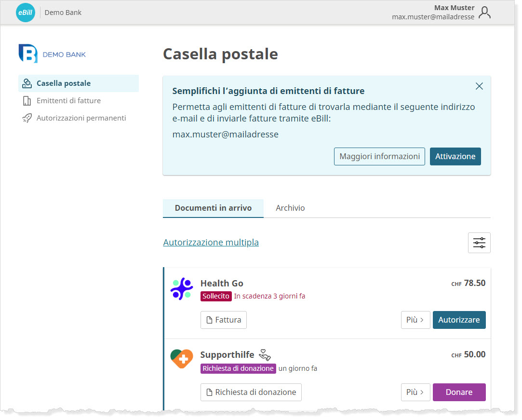
Task: Click the Autorizzazione multipla link
Action: [x=211, y=242]
